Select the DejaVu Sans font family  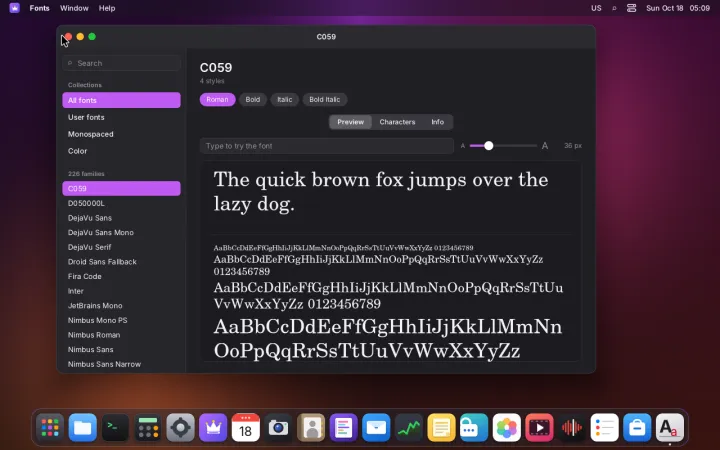click(121, 218)
